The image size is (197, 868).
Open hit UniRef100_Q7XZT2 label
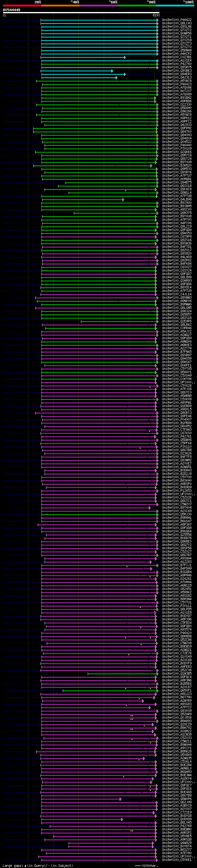[x=177, y=30]
